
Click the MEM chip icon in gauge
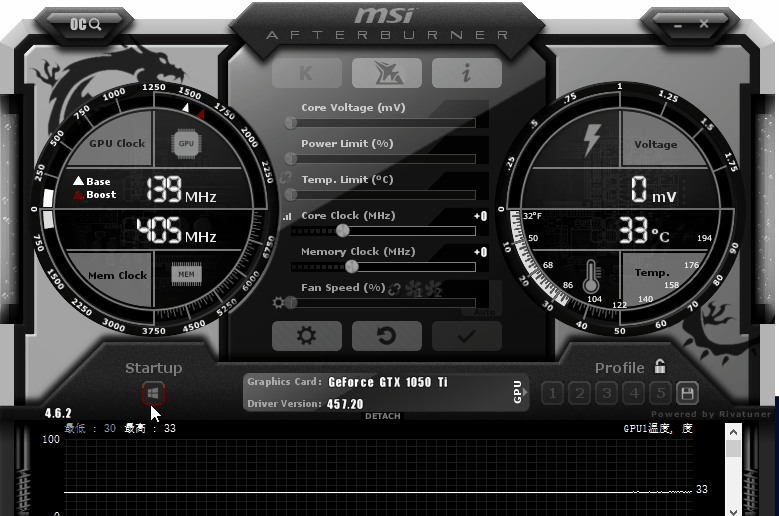(186, 274)
